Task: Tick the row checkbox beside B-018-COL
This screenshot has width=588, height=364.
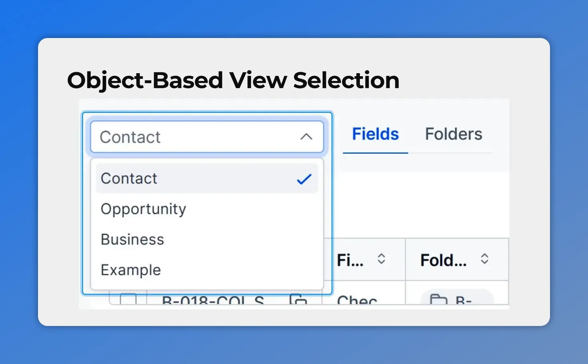Action: (x=128, y=300)
